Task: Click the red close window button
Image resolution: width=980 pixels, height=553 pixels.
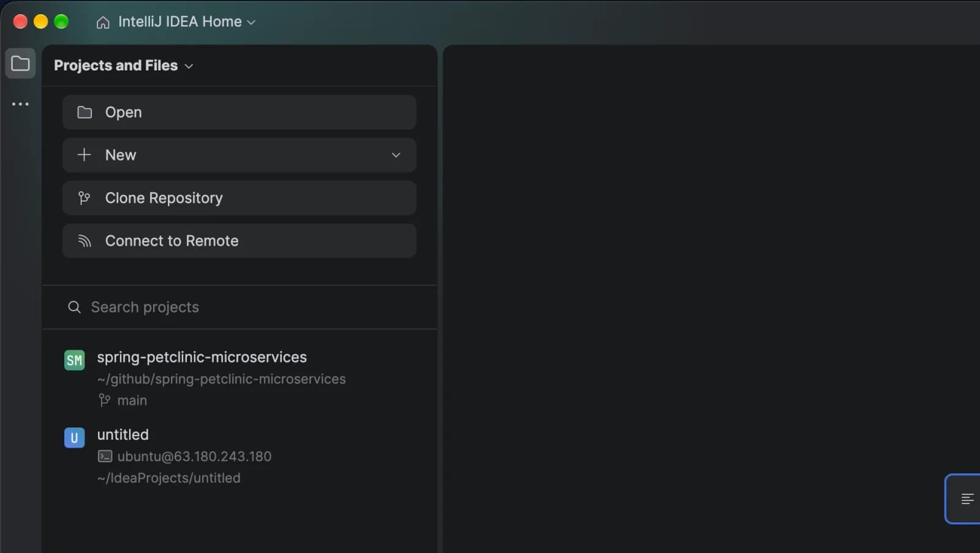Action: click(x=20, y=21)
